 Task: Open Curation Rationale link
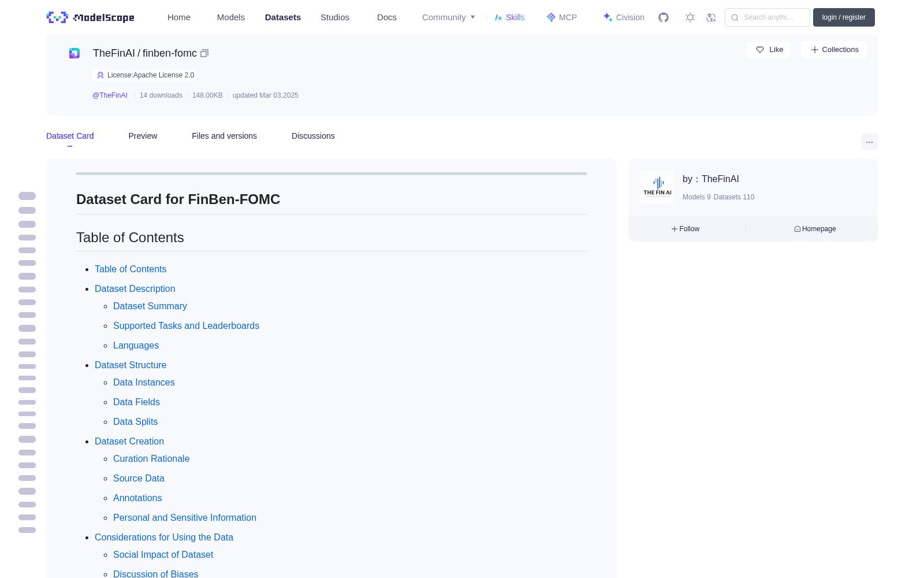click(151, 459)
